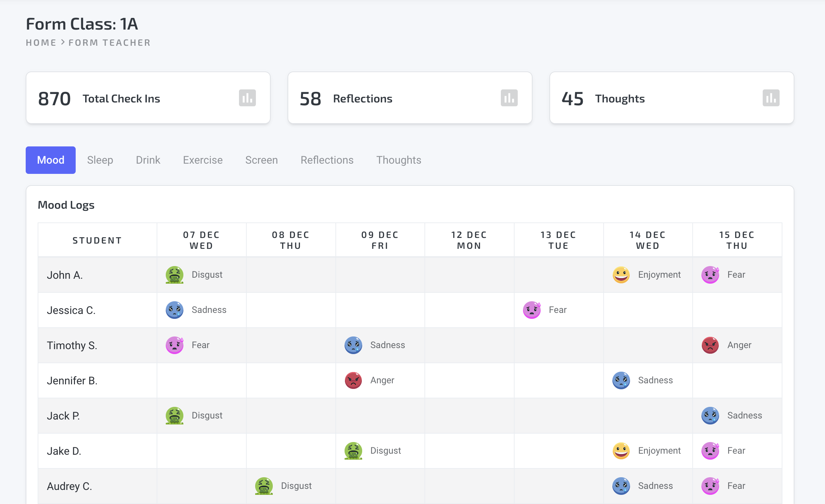The height and width of the screenshot is (504, 825).
Task: Open the Exercise tab
Action: coord(203,160)
